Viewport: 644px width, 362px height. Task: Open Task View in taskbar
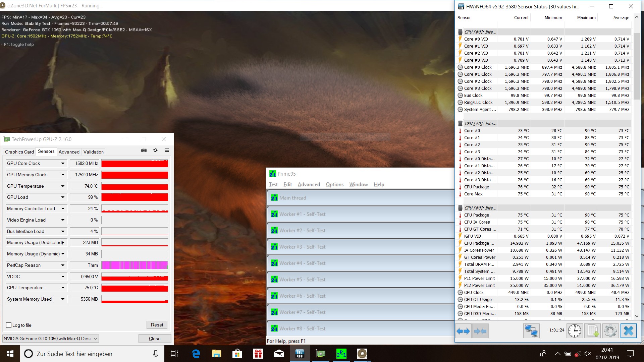tap(174, 354)
